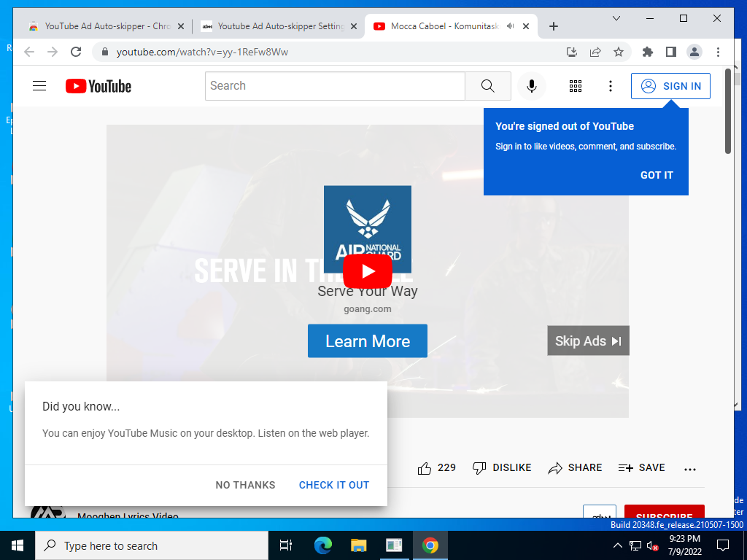
Task: Click the address bar URL
Action: (203, 52)
